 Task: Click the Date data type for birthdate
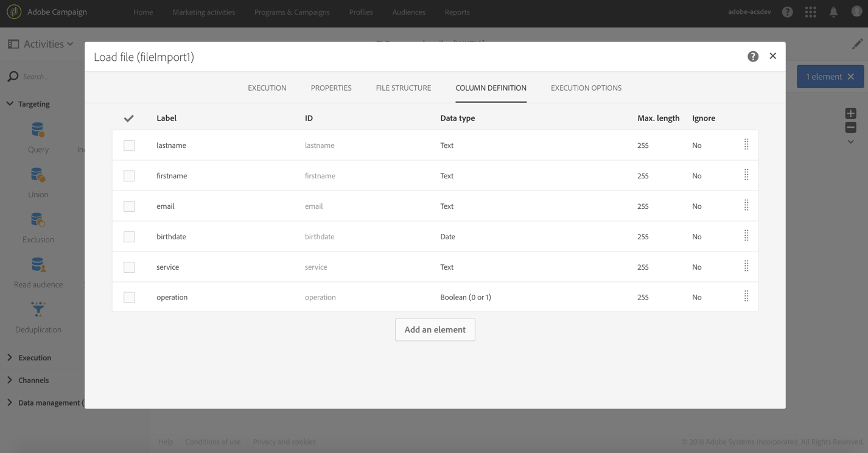[447, 236]
